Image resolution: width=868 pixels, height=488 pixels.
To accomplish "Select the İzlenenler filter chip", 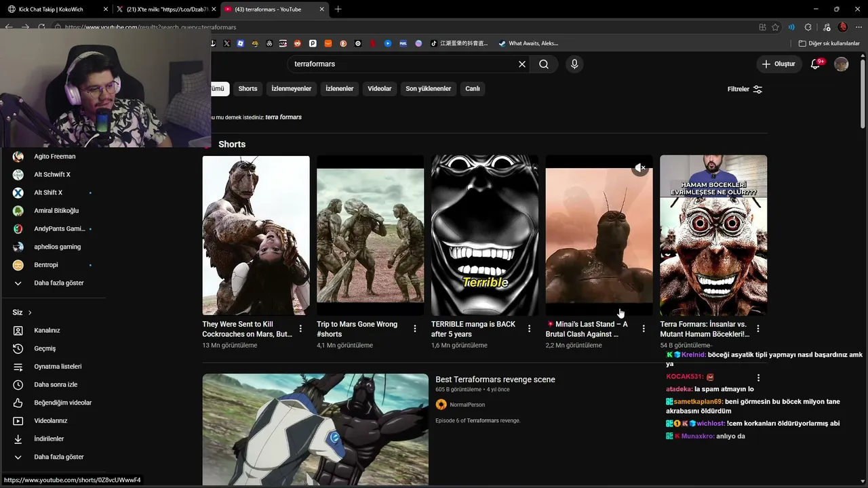I will click(x=340, y=89).
